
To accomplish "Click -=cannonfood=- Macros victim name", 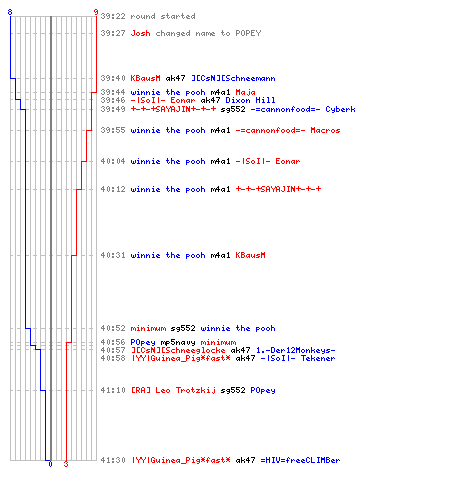I will click(288, 130).
